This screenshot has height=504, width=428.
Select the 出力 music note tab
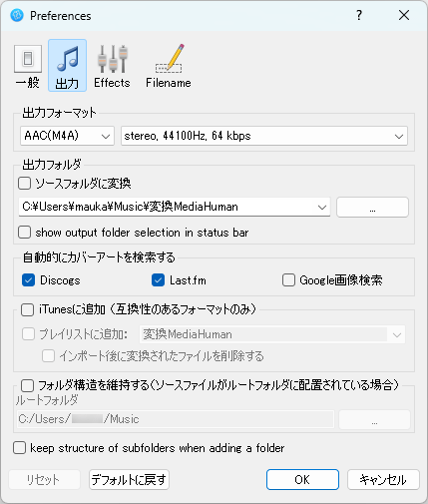[67, 66]
